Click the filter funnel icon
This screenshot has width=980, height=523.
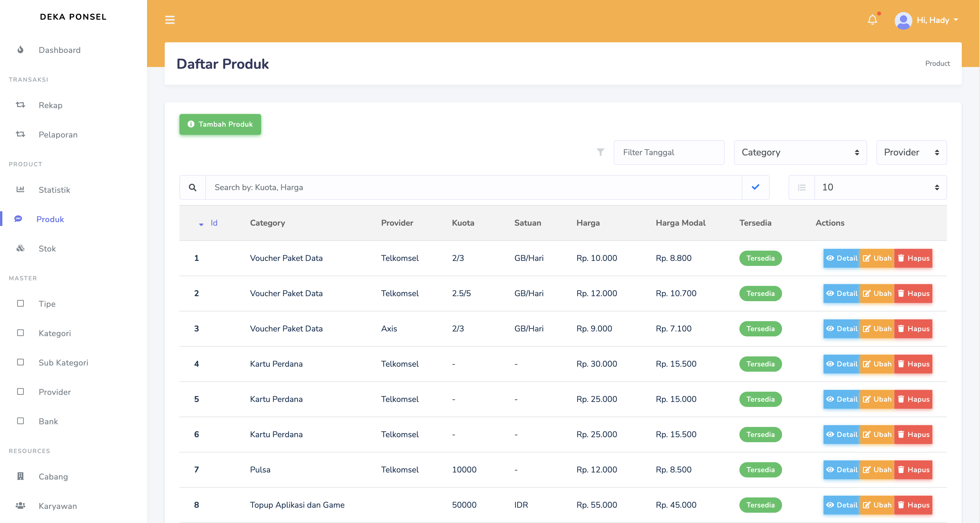coord(600,152)
